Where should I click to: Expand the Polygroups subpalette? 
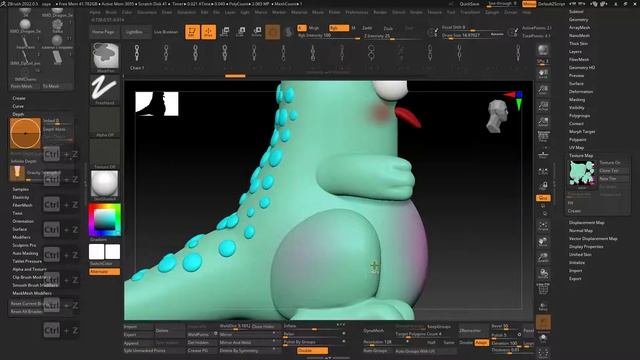(x=580, y=116)
